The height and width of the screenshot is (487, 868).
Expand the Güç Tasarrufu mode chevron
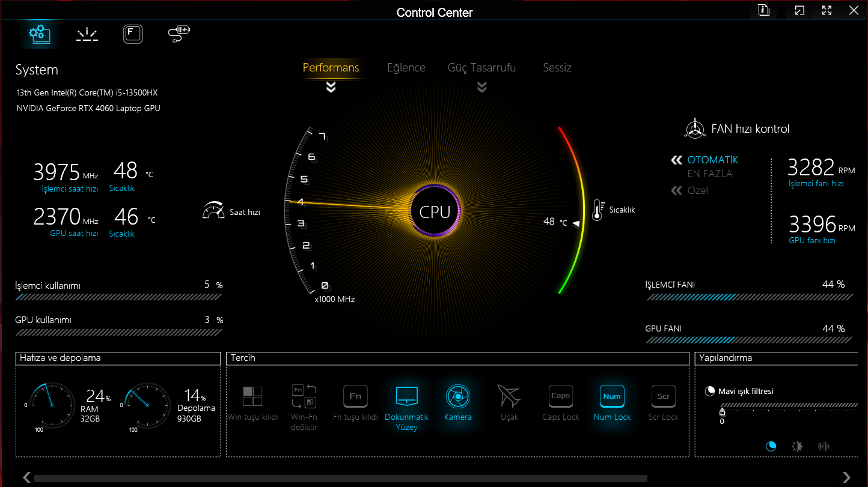pyautogui.click(x=481, y=88)
